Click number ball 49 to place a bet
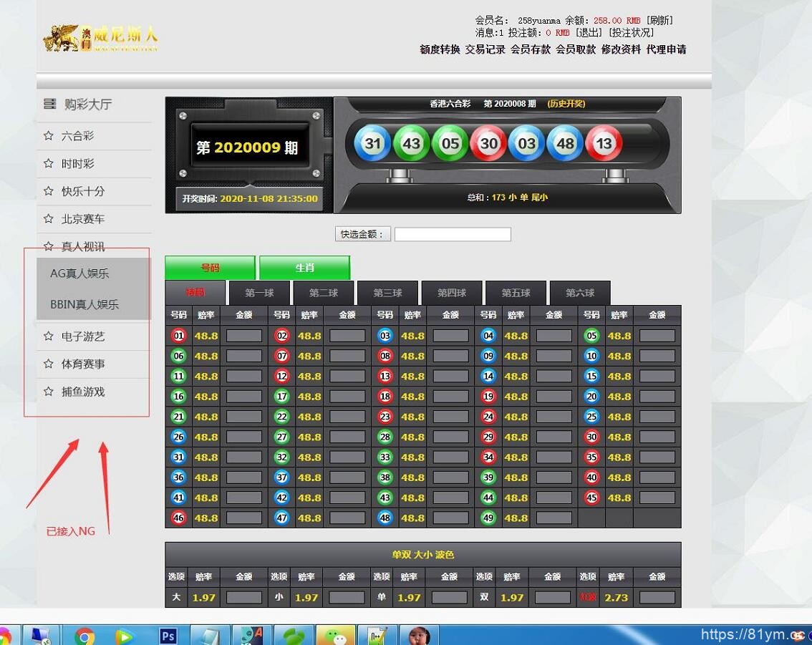Viewport: 812px width, 645px height. click(x=488, y=518)
